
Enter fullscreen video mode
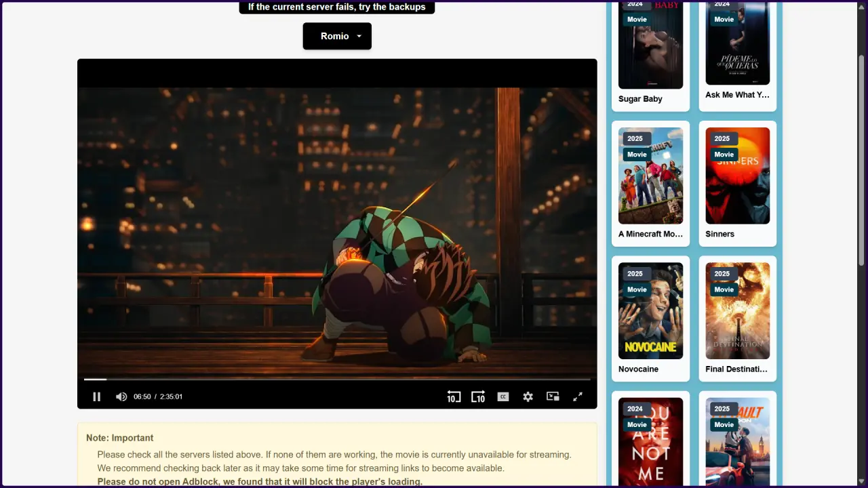(578, 396)
